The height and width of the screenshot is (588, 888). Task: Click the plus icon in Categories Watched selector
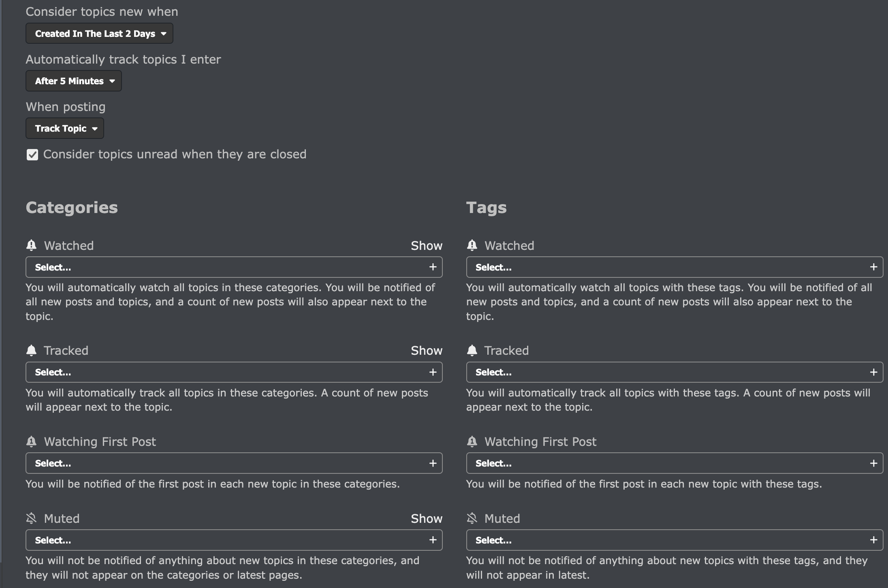[x=433, y=267]
